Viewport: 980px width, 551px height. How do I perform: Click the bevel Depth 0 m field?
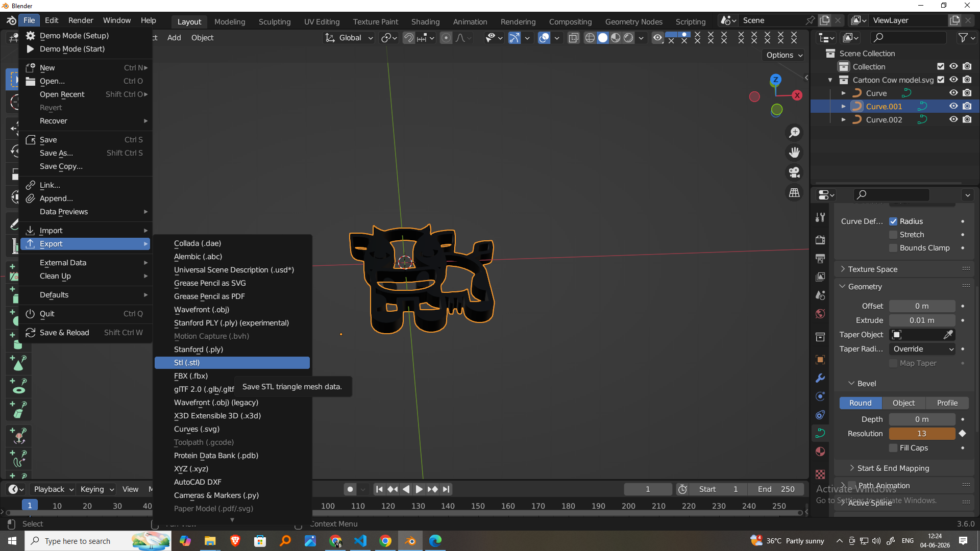tap(922, 419)
